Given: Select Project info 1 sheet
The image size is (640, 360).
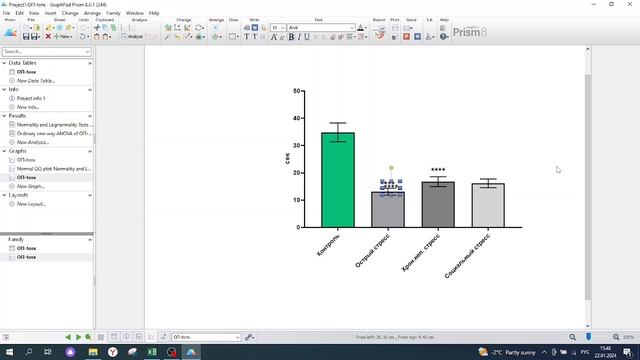Looking at the screenshot, I should (x=31, y=98).
